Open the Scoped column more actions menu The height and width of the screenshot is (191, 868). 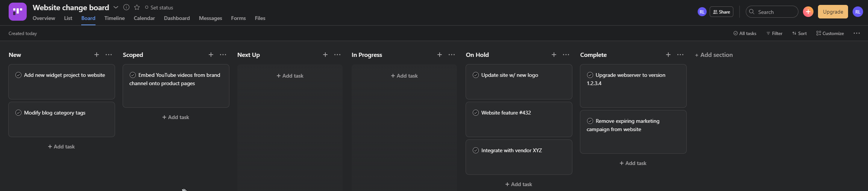(223, 55)
